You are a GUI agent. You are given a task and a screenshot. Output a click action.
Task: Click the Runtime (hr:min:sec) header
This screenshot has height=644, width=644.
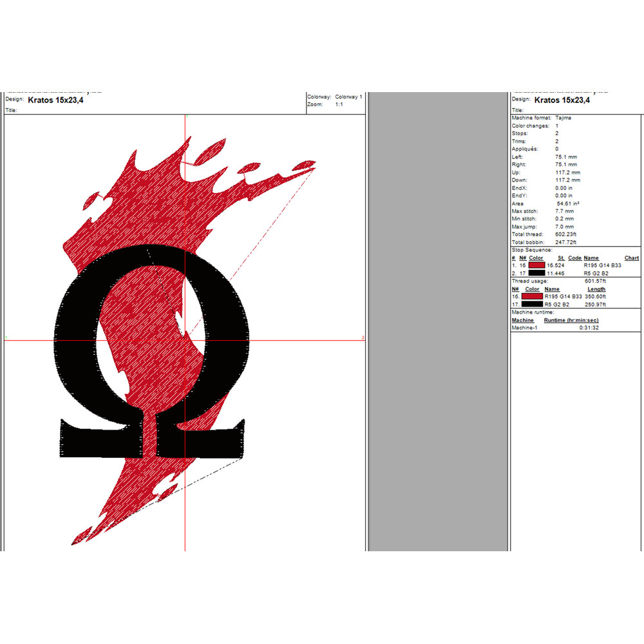point(570,320)
